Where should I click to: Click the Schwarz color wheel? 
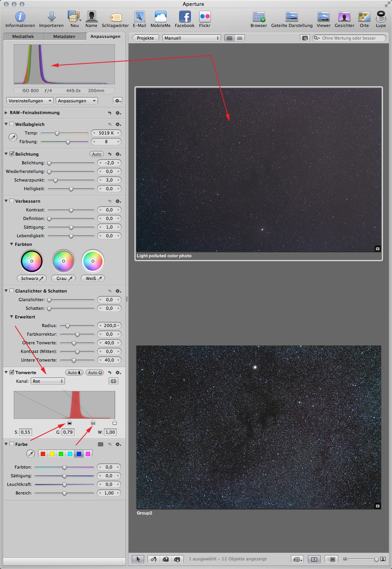[32, 261]
